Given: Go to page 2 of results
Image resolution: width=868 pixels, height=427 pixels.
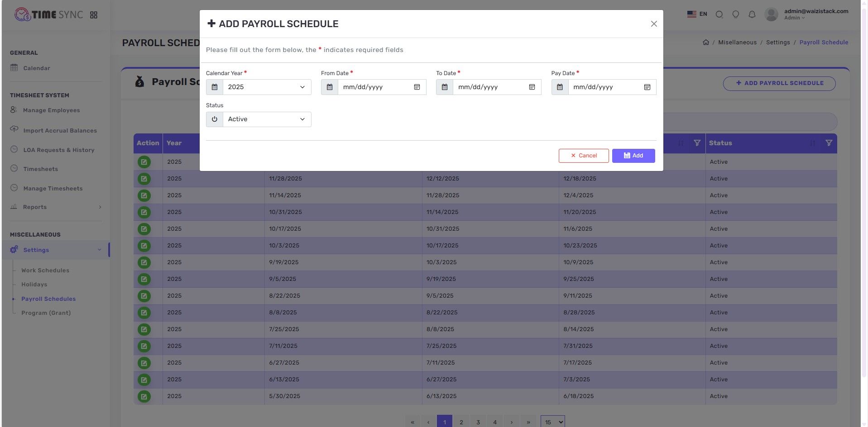Looking at the screenshot, I should click(x=461, y=422).
